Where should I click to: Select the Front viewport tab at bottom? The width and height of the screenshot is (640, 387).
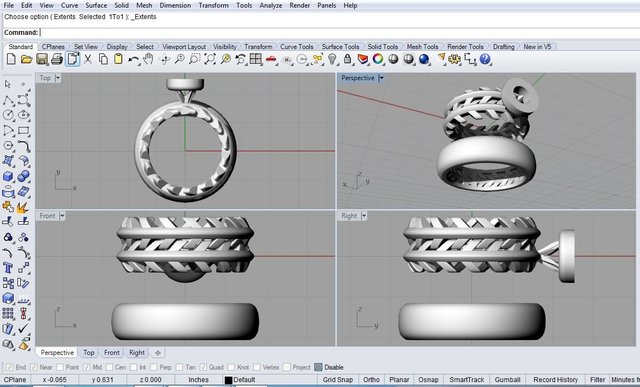112,353
